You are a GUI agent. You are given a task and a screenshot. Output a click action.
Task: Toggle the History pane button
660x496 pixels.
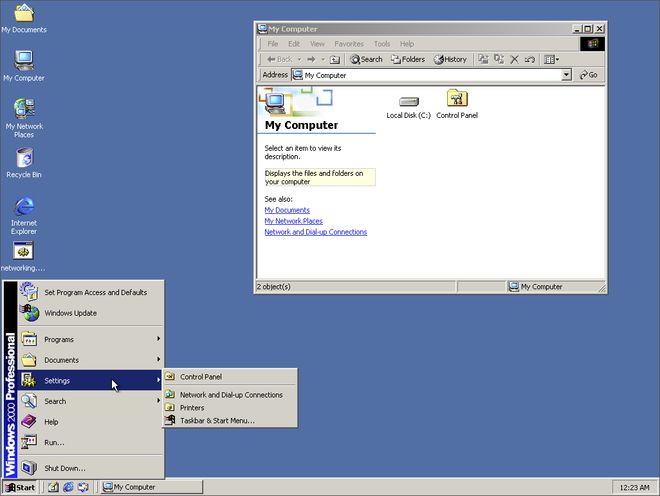click(449, 59)
